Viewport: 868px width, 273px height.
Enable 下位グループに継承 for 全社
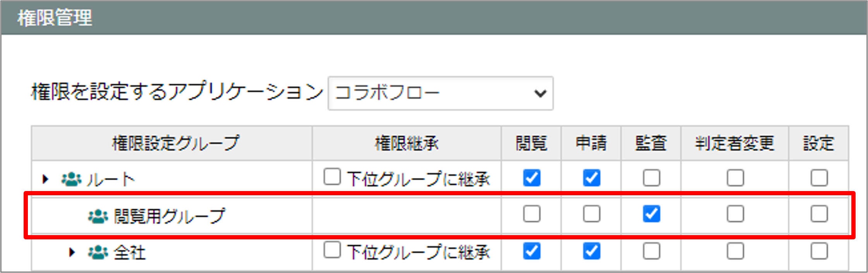click(332, 250)
